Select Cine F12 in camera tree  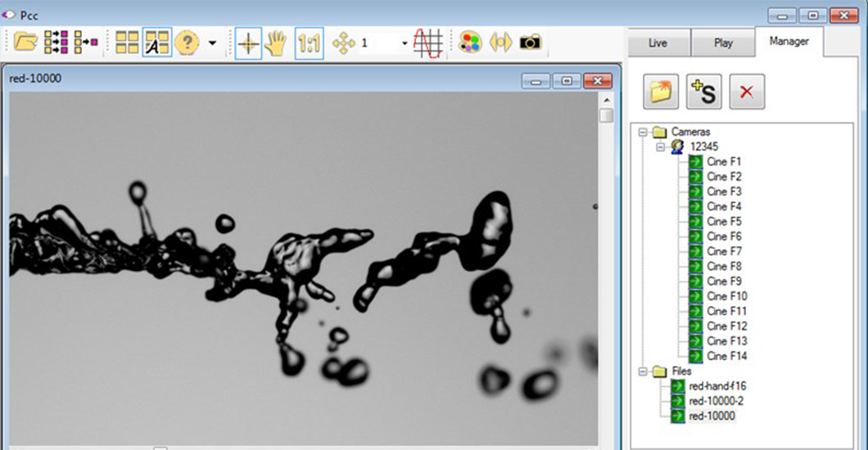727,326
